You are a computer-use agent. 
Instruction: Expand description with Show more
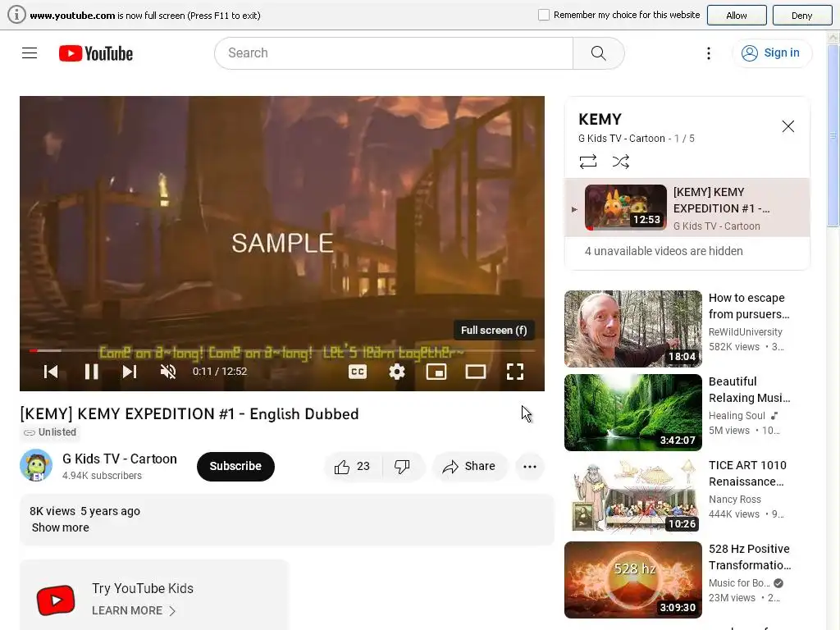coord(61,527)
